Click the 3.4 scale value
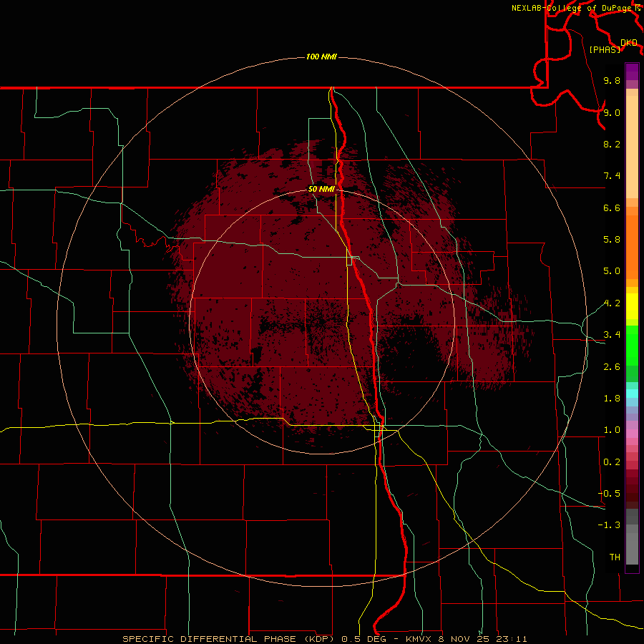This screenshot has height=644, width=644. [x=612, y=335]
